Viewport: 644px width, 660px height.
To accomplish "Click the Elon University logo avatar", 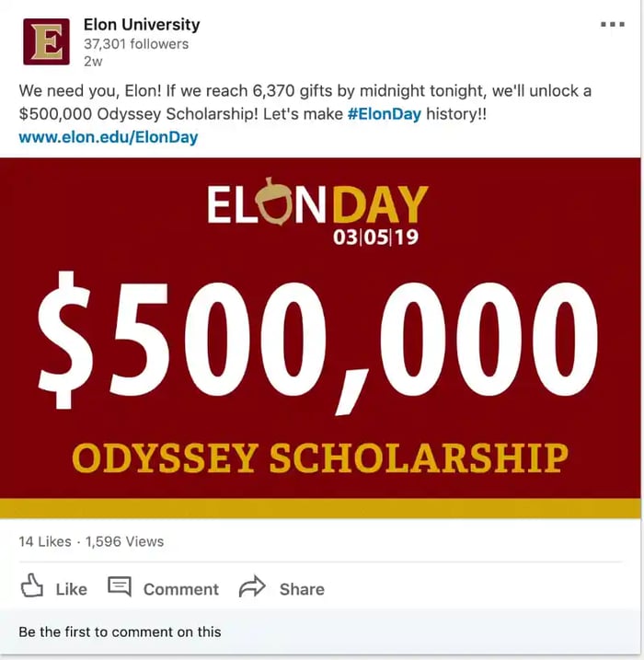I will 46,41.
